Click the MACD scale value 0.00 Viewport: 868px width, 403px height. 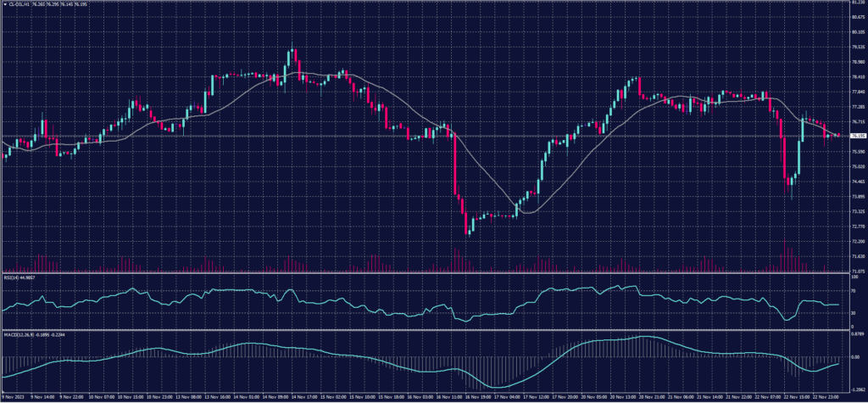(856, 357)
